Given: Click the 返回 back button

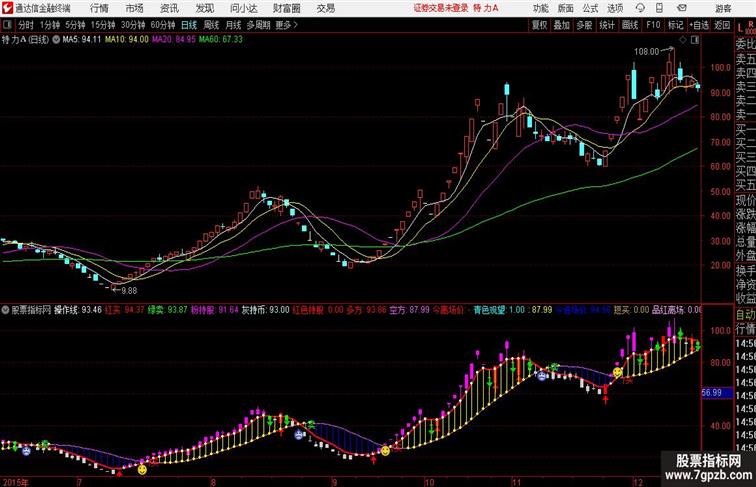Looking at the screenshot, I should 722,25.
